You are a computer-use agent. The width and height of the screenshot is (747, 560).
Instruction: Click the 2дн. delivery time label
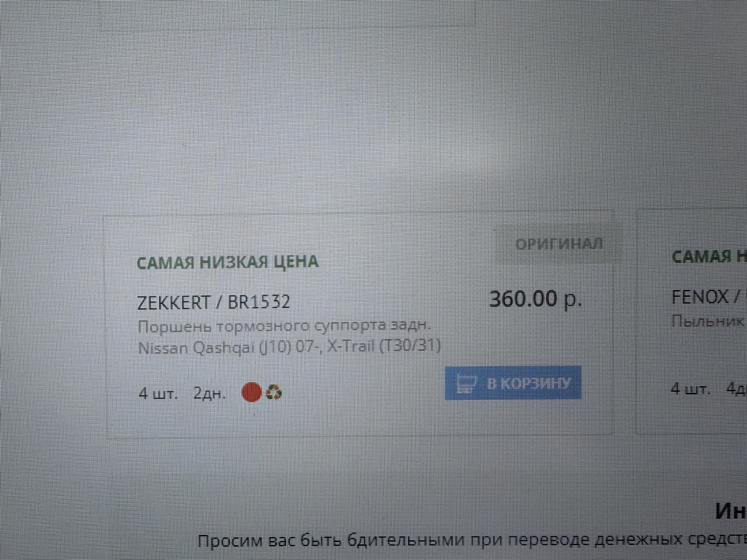(210, 394)
